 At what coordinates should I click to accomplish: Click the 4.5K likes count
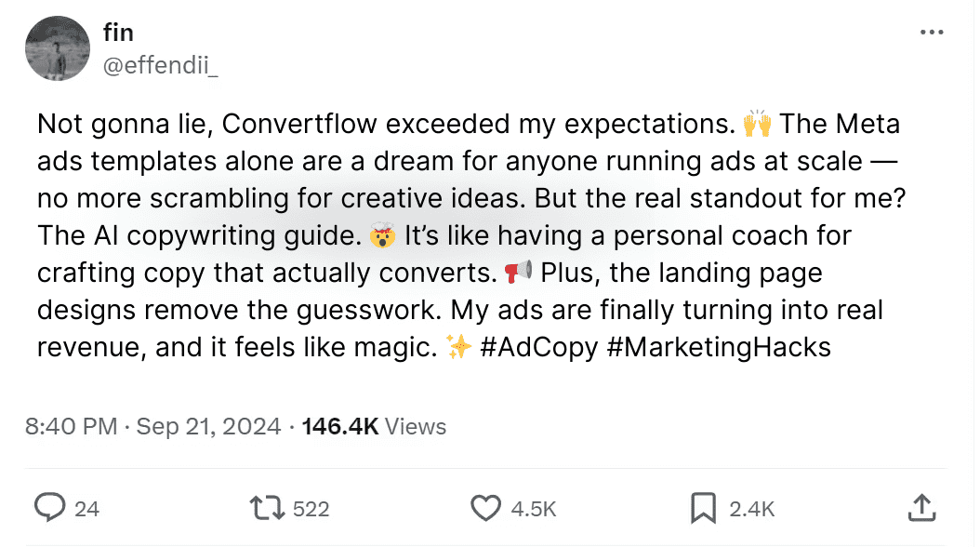pos(535,508)
